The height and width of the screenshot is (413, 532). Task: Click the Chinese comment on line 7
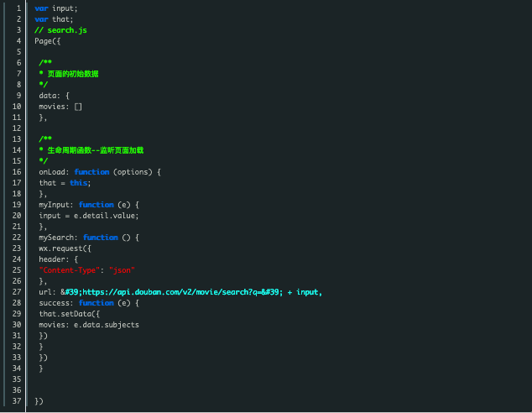(x=69, y=74)
